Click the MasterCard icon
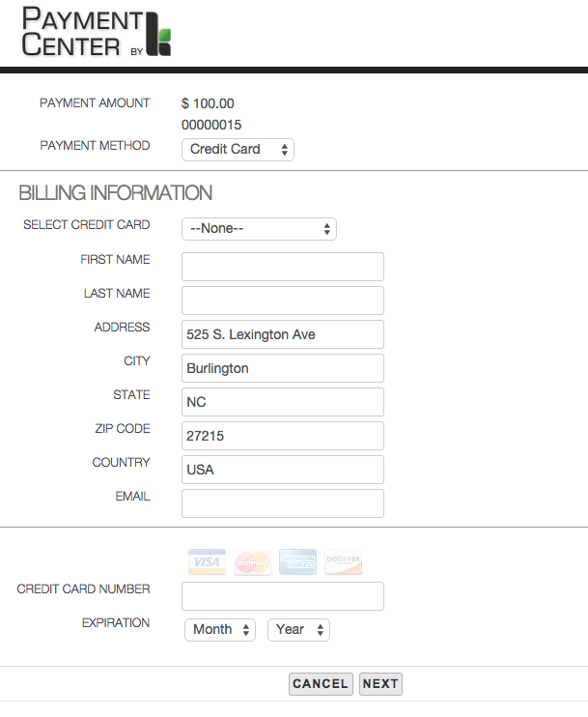 click(x=252, y=562)
